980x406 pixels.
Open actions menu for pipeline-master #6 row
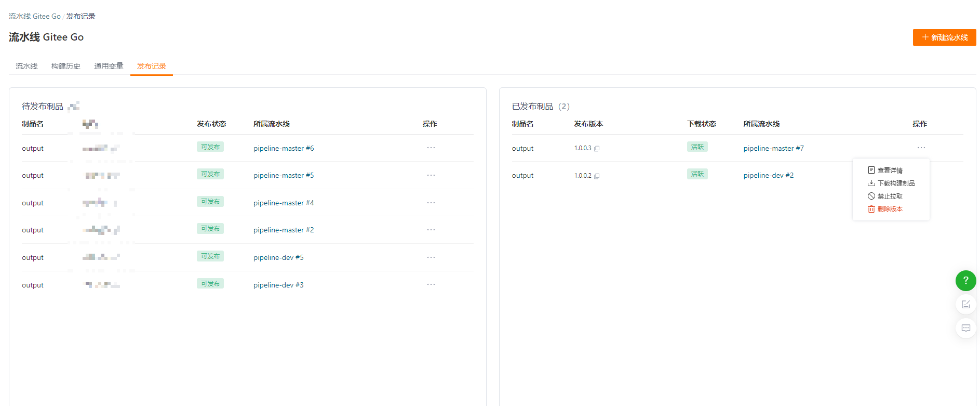tap(431, 148)
